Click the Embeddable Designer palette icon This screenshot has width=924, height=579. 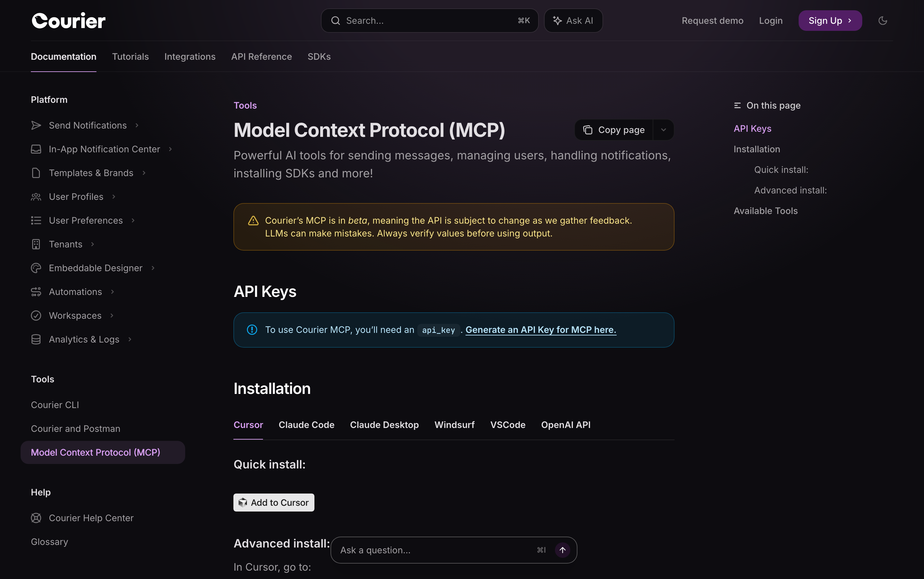click(36, 268)
